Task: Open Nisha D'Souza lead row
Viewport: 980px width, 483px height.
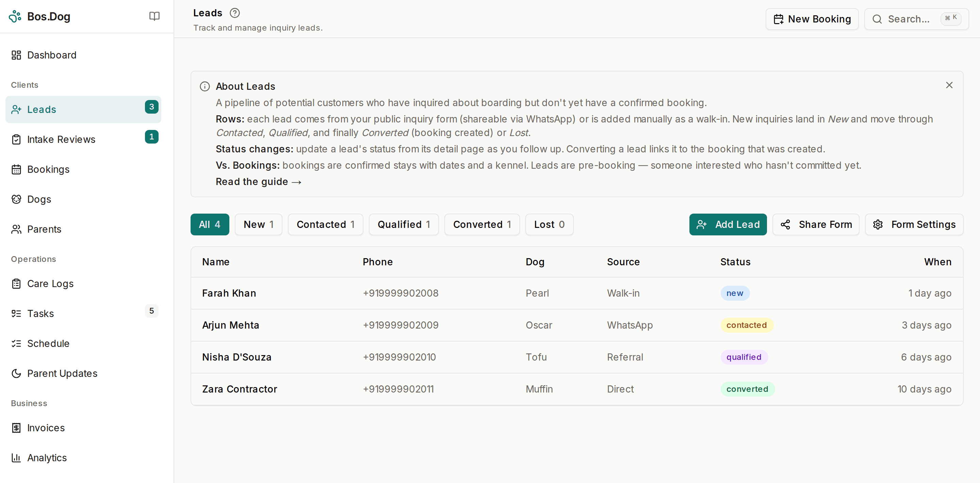Action: (577, 357)
